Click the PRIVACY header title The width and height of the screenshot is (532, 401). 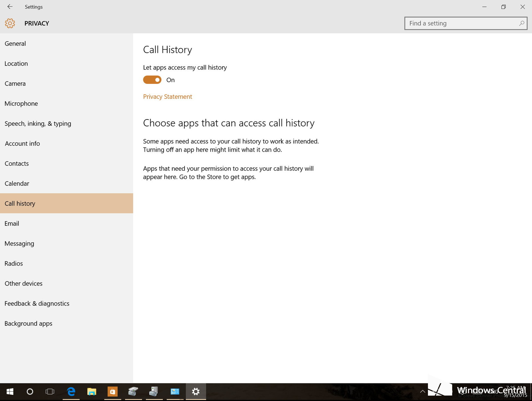(37, 23)
